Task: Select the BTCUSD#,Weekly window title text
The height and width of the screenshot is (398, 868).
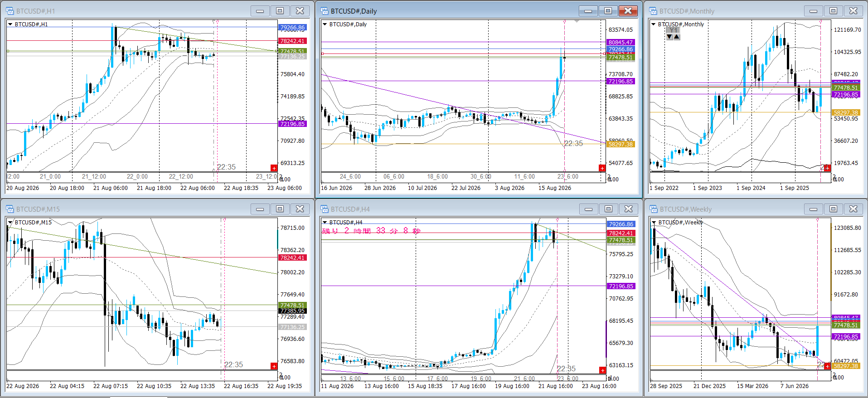Action: (685, 209)
